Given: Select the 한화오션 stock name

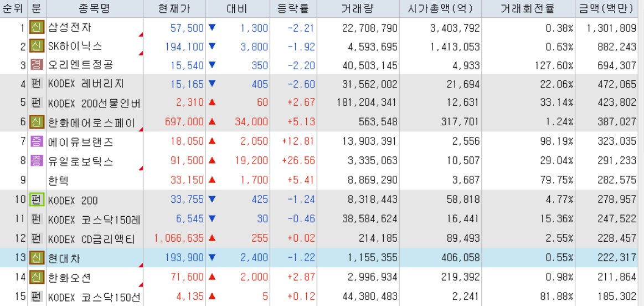Looking at the screenshot, I should click(x=69, y=278).
